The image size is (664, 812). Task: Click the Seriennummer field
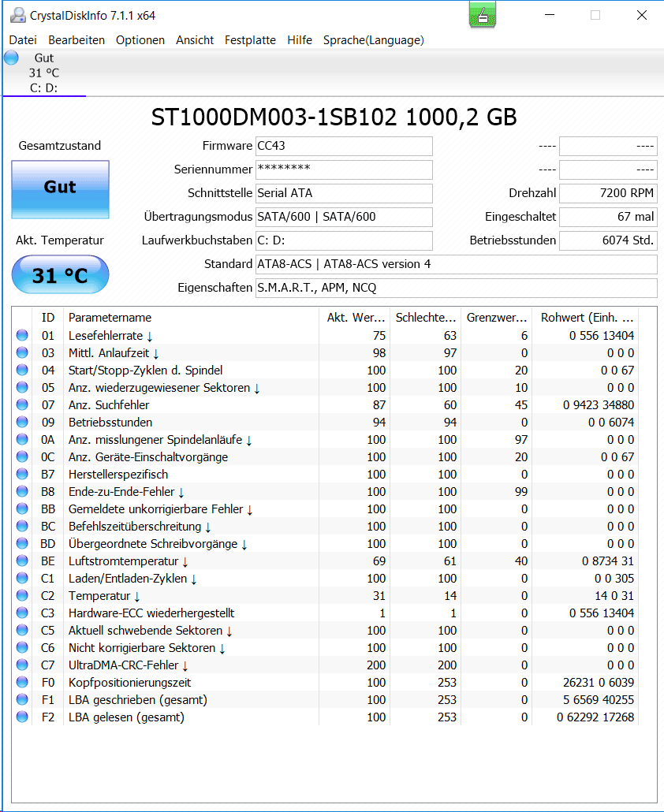pos(344,169)
